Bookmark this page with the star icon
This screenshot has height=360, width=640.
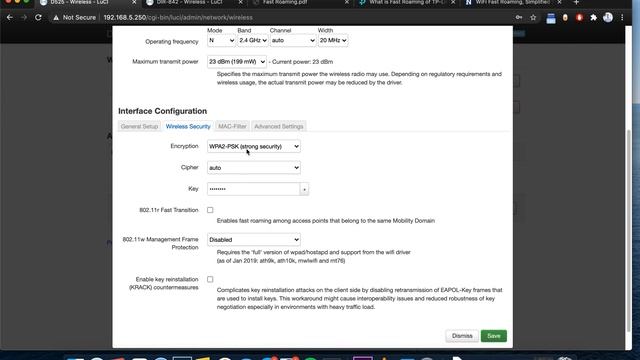(x=533, y=18)
